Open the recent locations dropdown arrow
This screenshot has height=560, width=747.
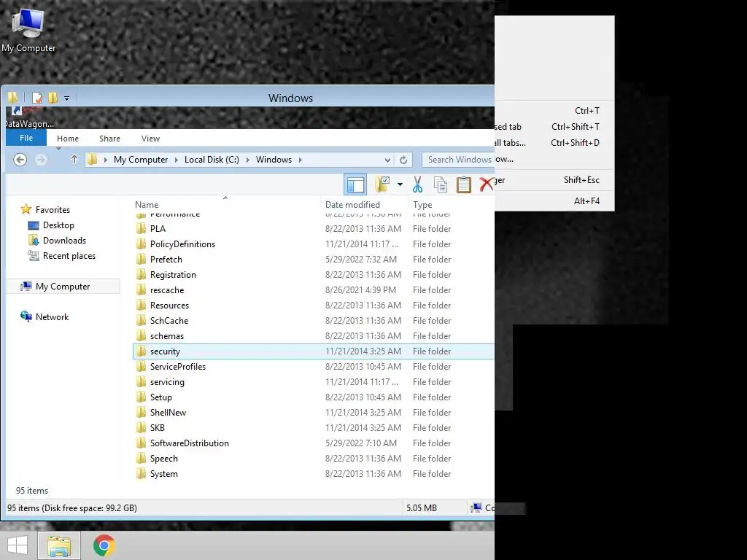click(58, 149)
